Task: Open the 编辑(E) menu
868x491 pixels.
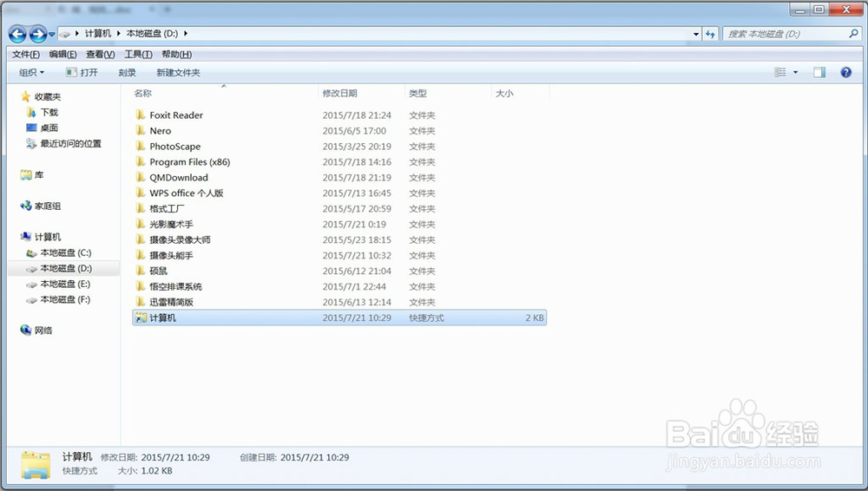Action: (x=62, y=55)
